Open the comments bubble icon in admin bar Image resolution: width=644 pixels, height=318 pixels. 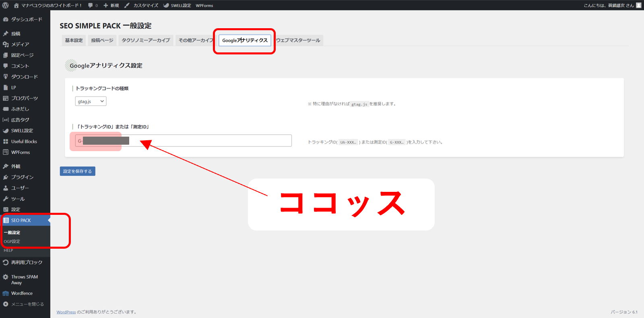(x=91, y=5)
